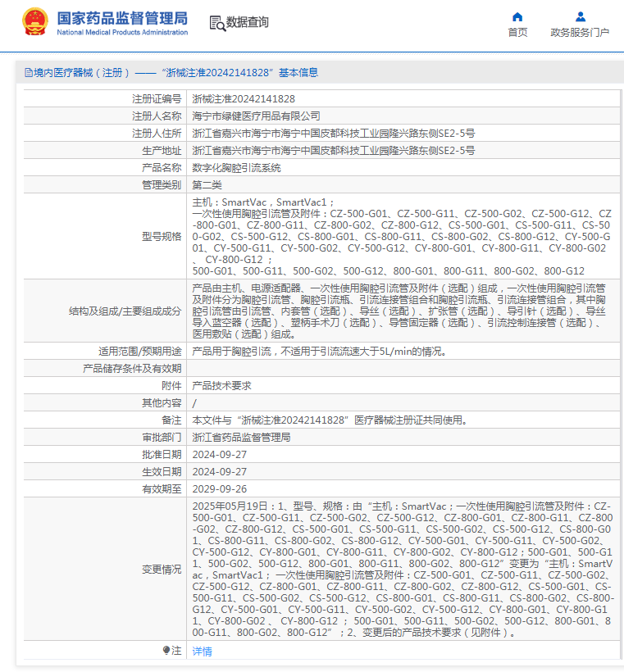Select registration number 浙械注准20242141828 value
Screen dimensions: 624x672
244,99
